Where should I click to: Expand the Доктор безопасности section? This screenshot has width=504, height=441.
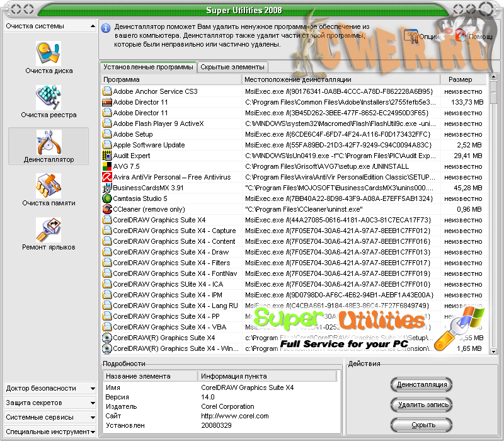(49, 388)
